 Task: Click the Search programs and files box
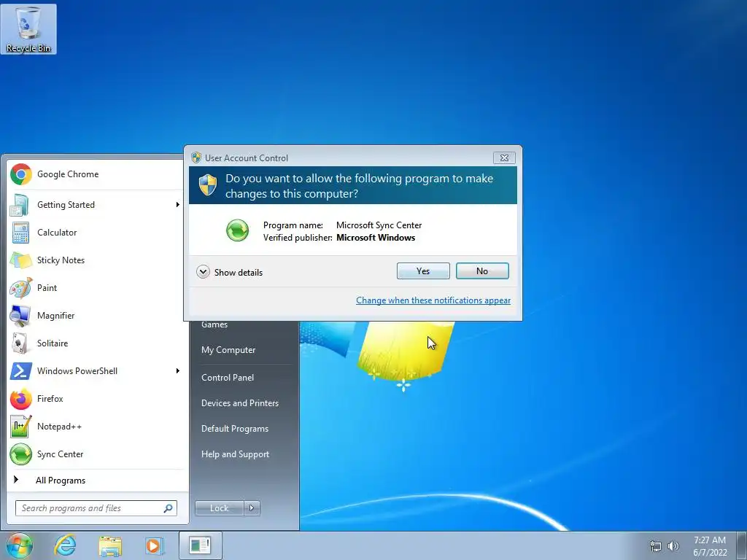point(96,508)
